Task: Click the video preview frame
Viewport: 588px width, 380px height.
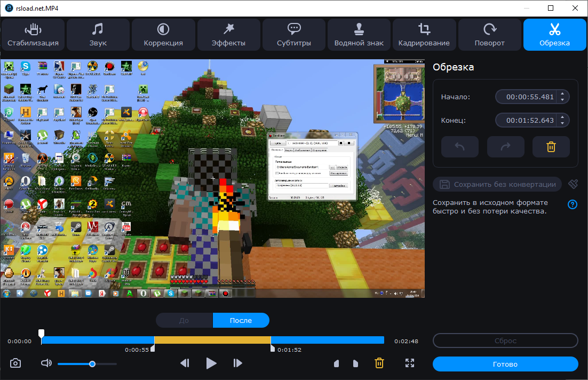Action: pyautogui.click(x=212, y=179)
